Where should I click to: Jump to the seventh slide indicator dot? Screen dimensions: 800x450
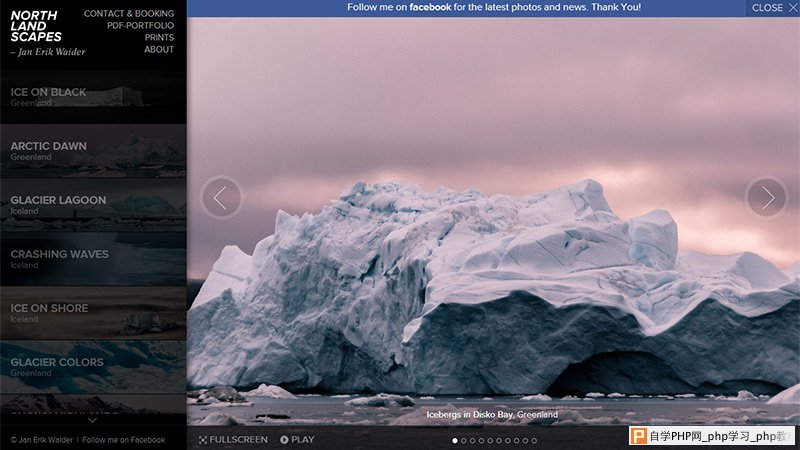click(x=508, y=441)
